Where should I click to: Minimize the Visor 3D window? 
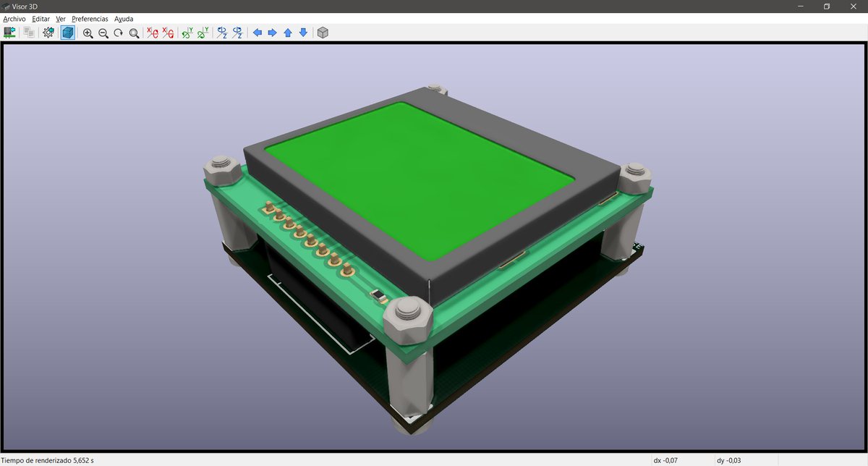click(x=801, y=6)
